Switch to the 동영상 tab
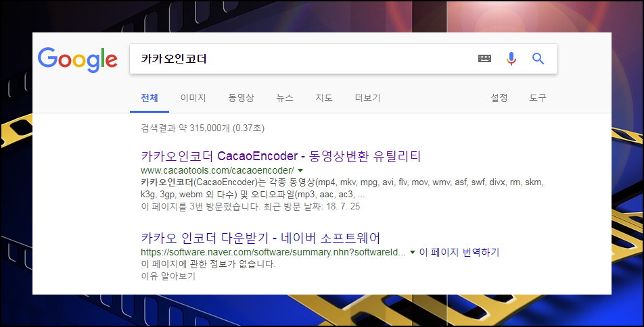Screen dimensions: 644x327 tap(241, 98)
